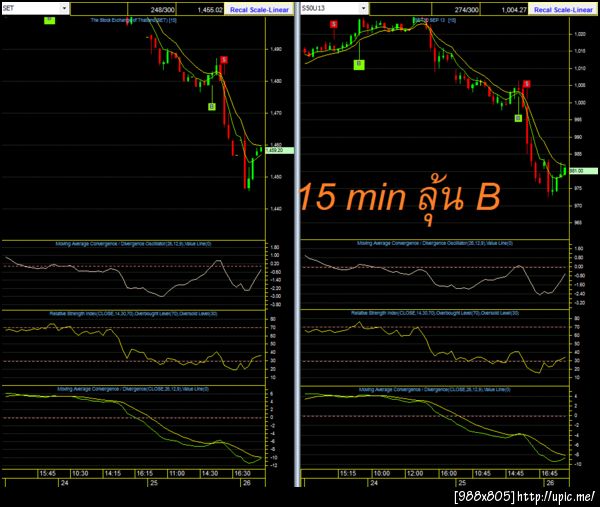
Task: Click the second green B marker near 995 on S50U13
Action: 518,118
